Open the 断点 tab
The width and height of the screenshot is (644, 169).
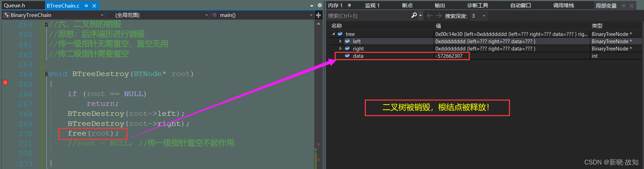point(407,6)
